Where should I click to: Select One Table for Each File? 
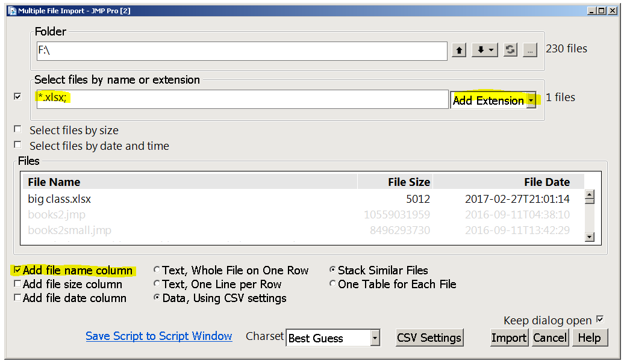(332, 283)
